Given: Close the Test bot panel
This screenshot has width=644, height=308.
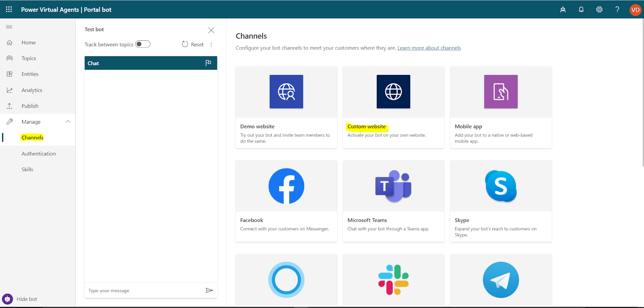Looking at the screenshot, I should coord(211,30).
